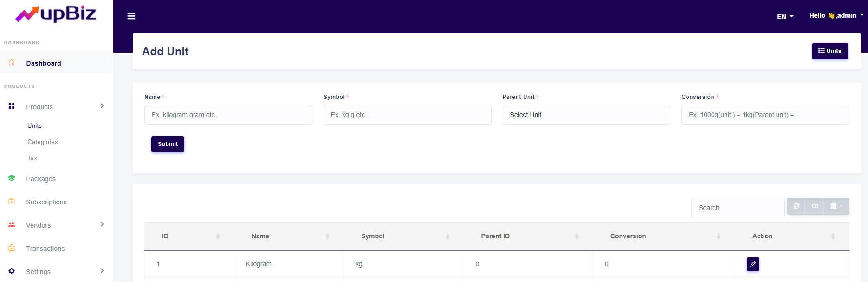Click the Units list button
868x282 pixels.
point(829,51)
